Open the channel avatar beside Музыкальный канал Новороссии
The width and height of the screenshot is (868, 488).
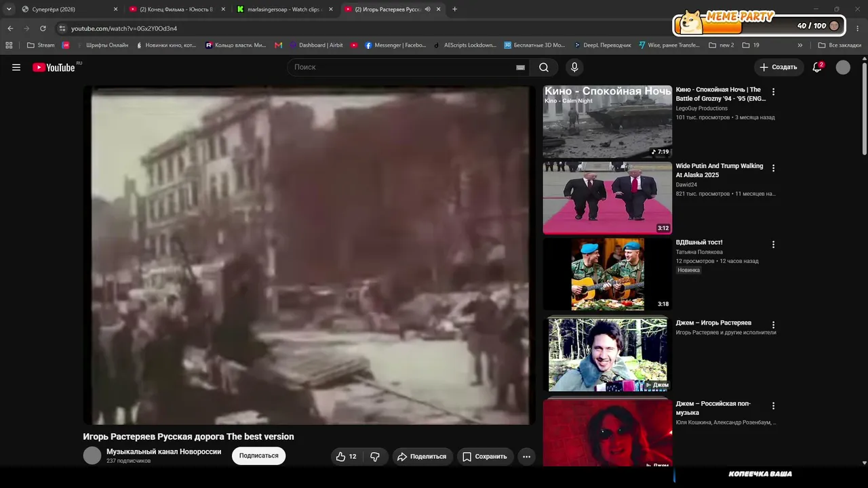(92, 455)
